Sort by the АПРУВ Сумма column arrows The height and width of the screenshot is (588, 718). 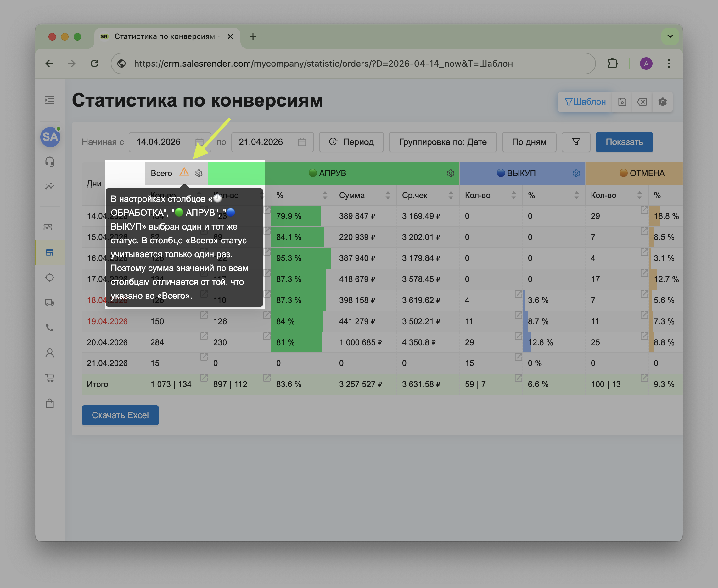[388, 195]
